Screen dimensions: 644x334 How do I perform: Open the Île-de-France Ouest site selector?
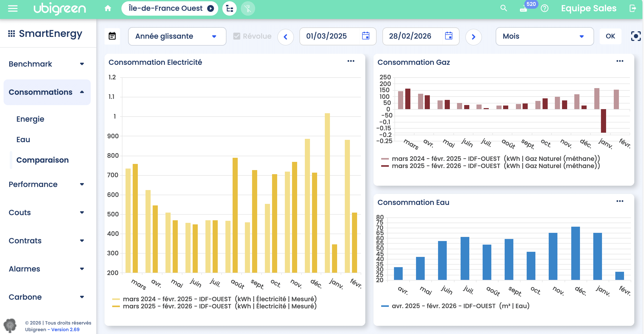point(170,8)
